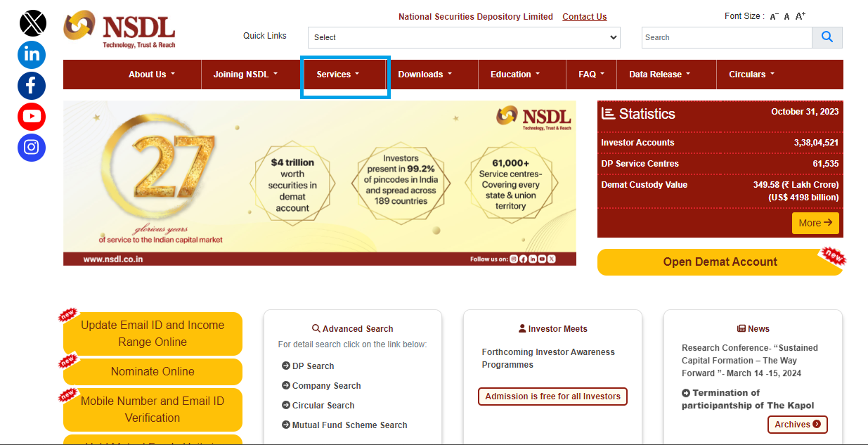
Task: Click the More statistics button
Action: (815, 223)
